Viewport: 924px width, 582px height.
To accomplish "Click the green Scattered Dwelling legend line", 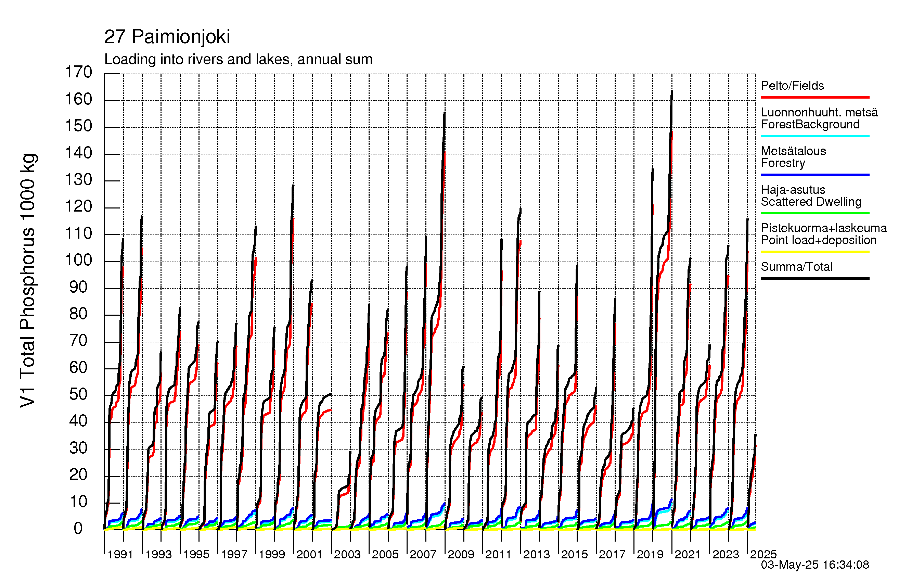I will [814, 213].
